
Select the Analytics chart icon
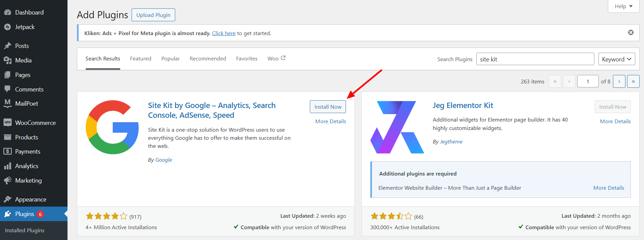pos(8,166)
